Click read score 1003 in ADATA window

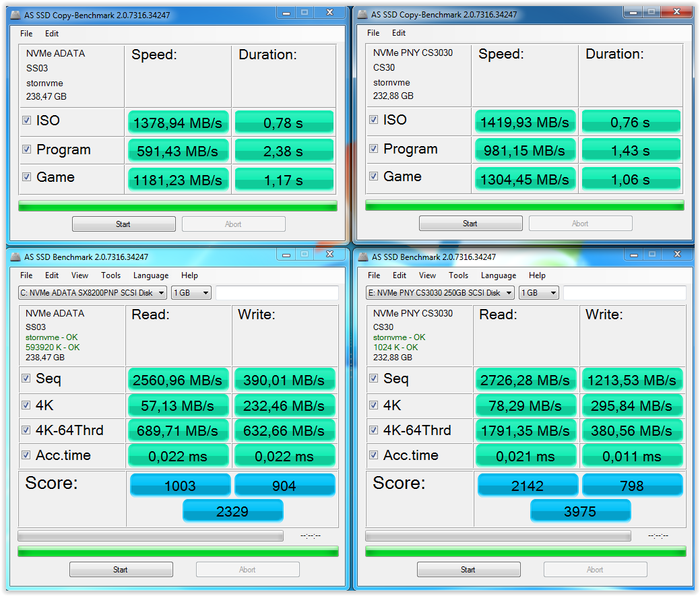click(x=181, y=485)
